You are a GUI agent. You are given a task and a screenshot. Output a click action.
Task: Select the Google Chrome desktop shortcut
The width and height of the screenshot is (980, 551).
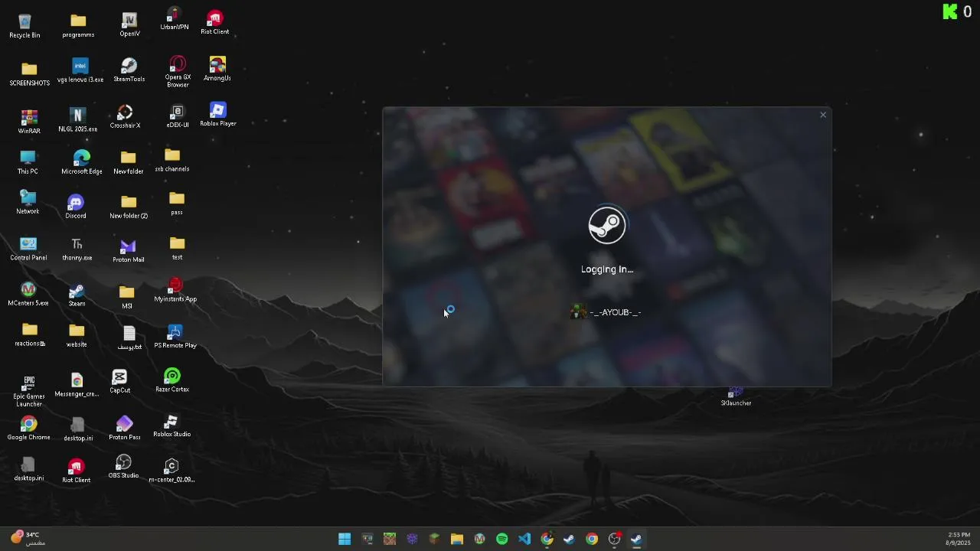(x=28, y=429)
